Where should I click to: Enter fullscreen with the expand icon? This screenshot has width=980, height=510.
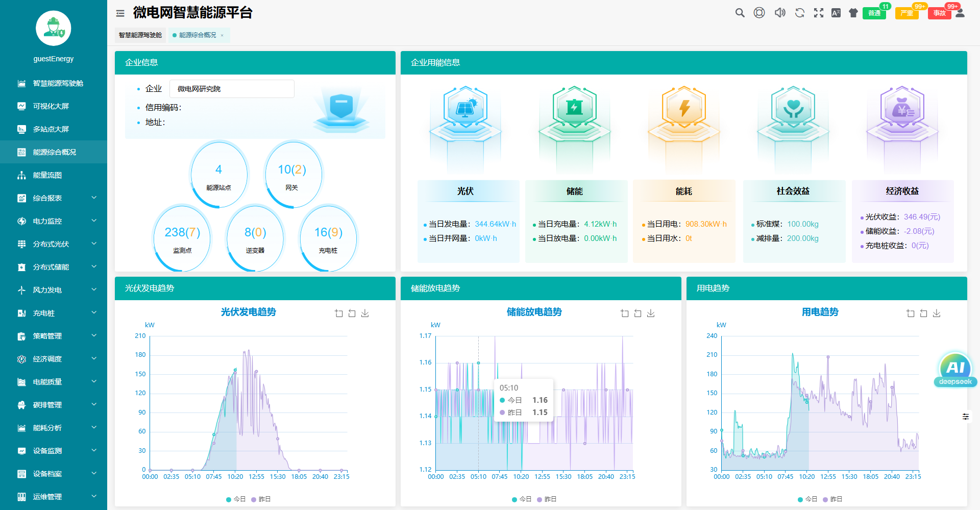tap(819, 13)
